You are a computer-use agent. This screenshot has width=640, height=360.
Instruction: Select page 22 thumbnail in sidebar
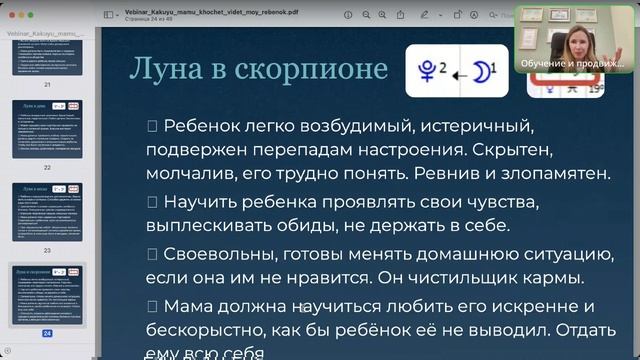(47, 129)
